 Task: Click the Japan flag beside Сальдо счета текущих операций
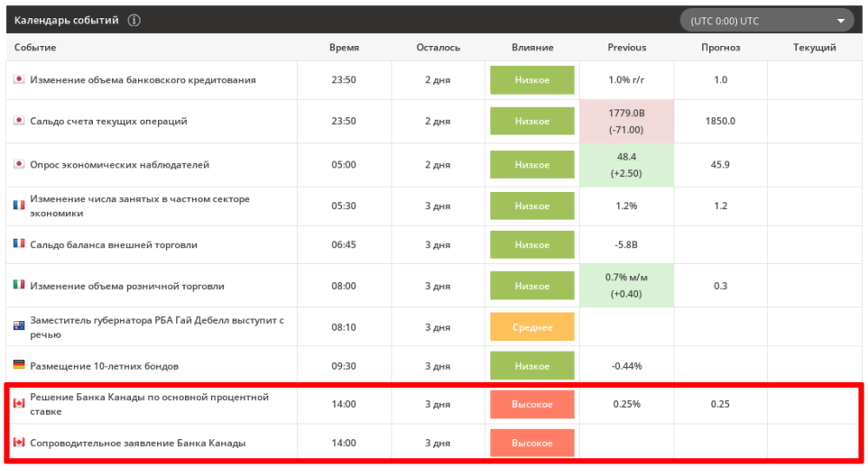point(18,121)
